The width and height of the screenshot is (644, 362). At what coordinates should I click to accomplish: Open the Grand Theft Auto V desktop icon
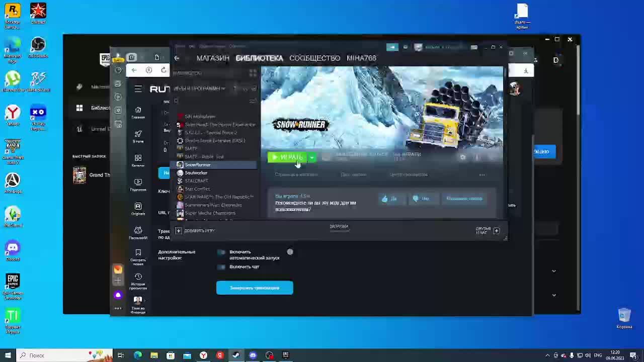coord(13,153)
